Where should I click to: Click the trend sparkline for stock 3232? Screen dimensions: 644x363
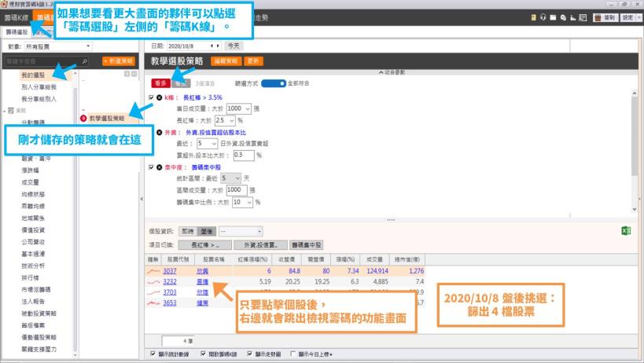pyautogui.click(x=153, y=282)
